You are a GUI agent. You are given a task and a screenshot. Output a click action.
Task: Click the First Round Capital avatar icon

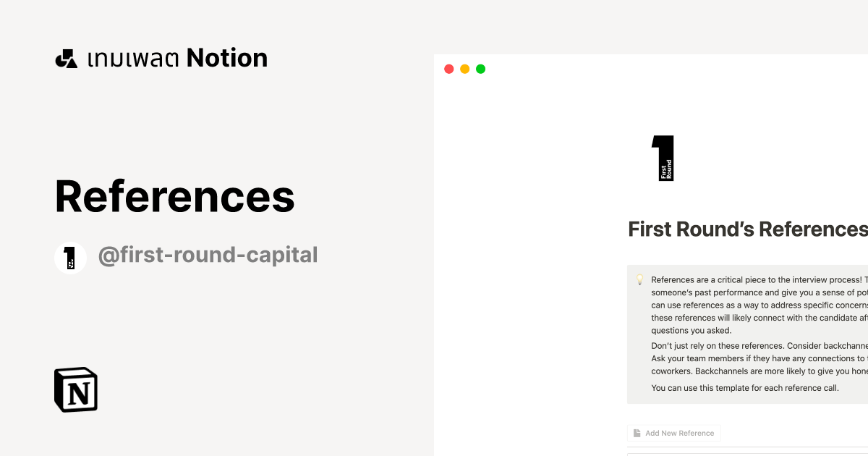pos(70,257)
